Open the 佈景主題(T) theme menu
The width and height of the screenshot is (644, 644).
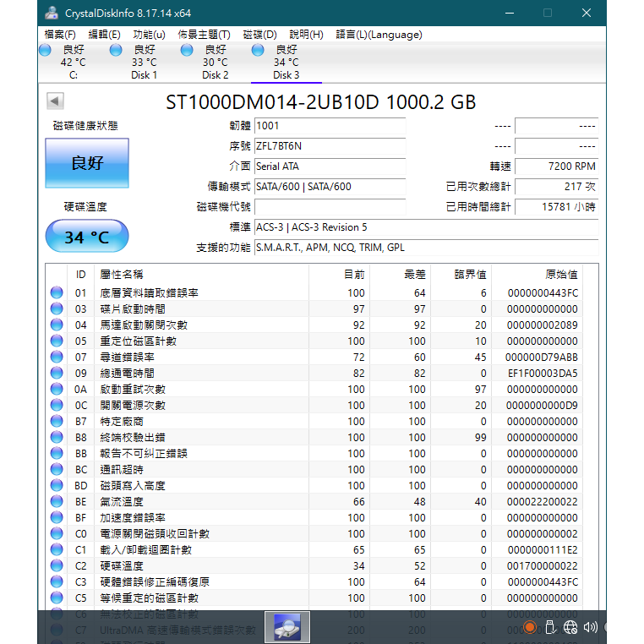click(x=205, y=35)
